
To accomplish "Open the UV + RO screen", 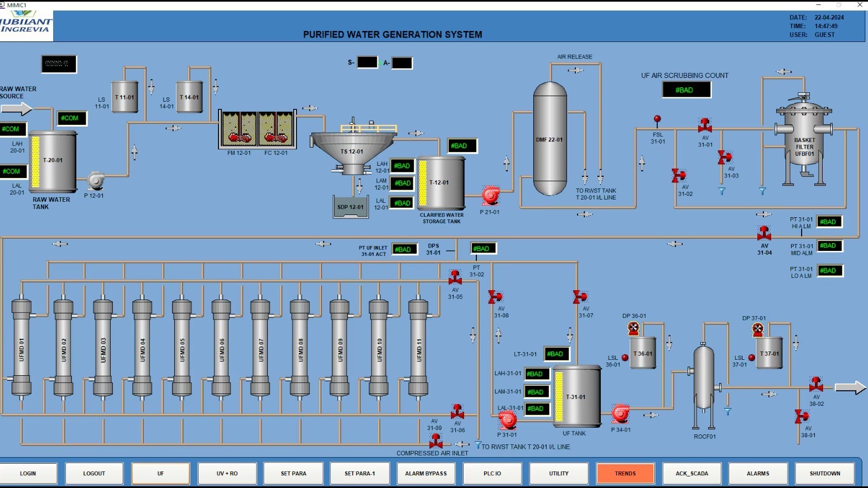I will coord(227,474).
